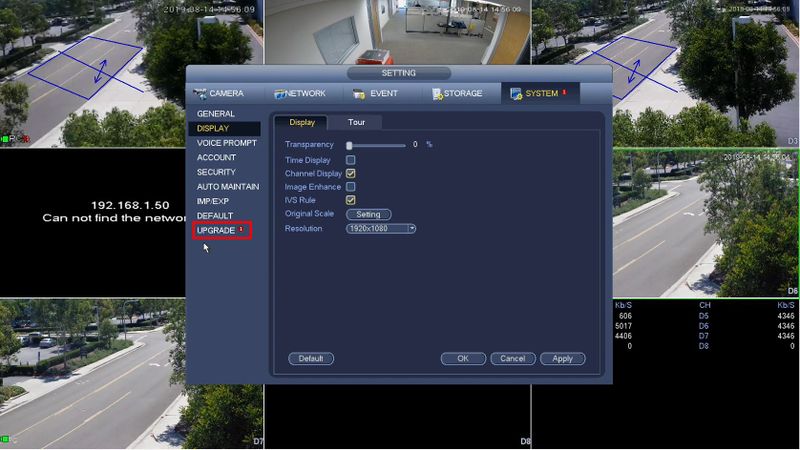Select the office camera feed at top
Screen dimensions: 800x450
398,32
